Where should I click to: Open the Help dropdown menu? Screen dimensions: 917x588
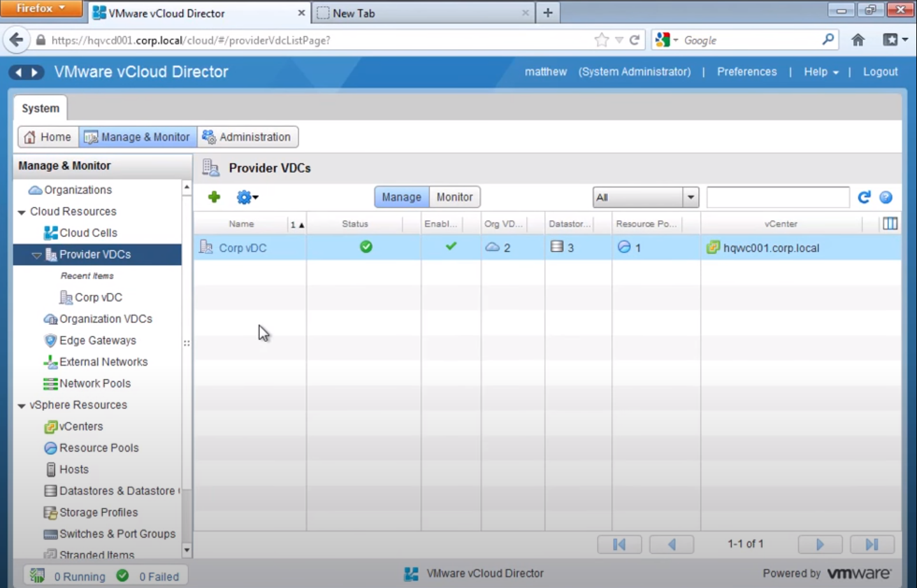(821, 72)
